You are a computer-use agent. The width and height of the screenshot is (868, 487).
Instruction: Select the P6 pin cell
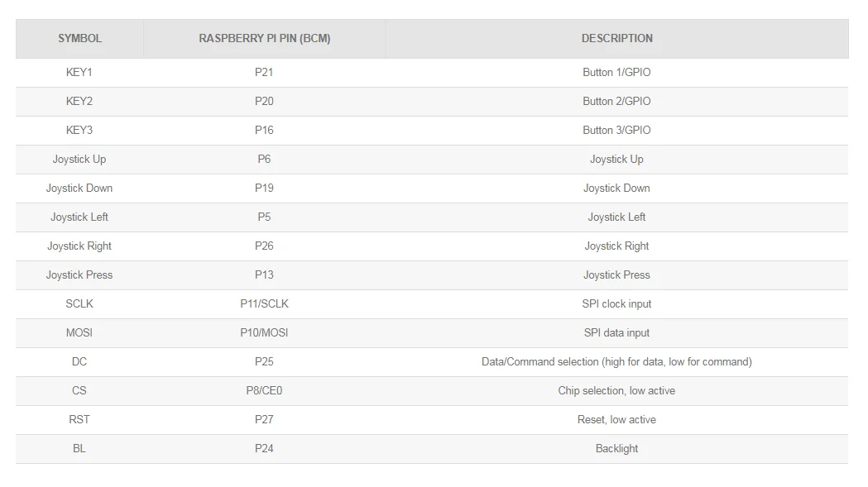point(264,159)
